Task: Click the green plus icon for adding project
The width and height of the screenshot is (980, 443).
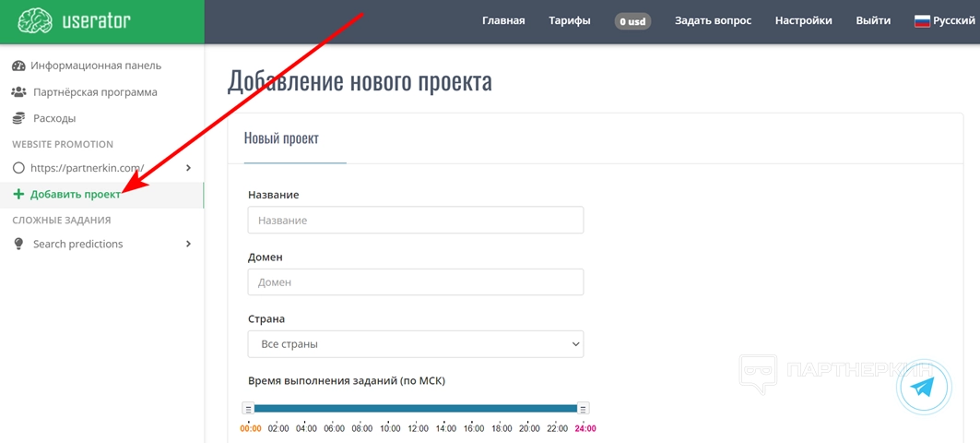Action: tap(18, 195)
